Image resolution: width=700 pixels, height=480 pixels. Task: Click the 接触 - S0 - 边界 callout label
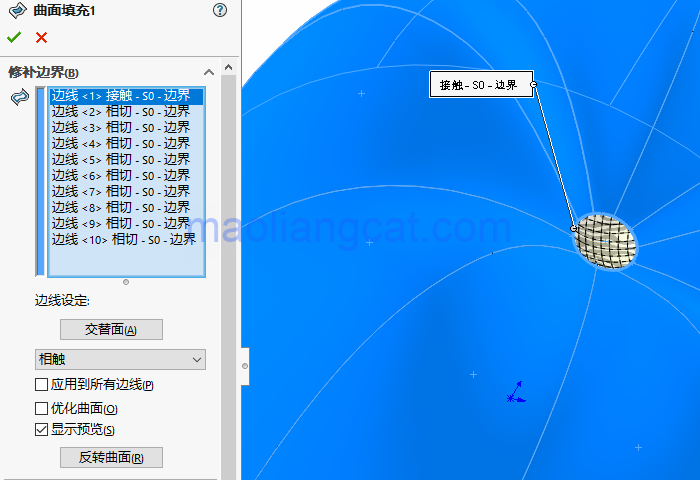tap(481, 84)
